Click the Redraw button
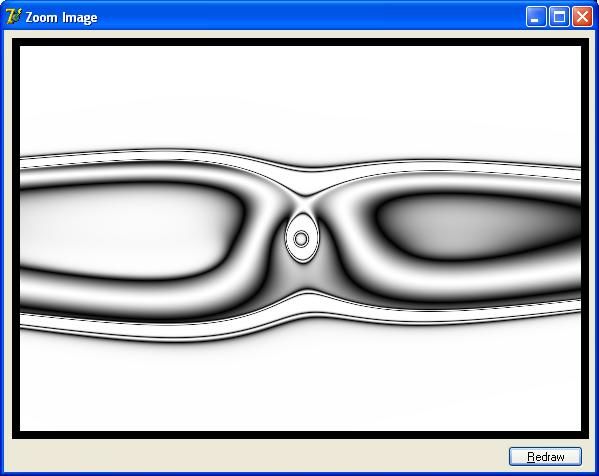 point(545,457)
